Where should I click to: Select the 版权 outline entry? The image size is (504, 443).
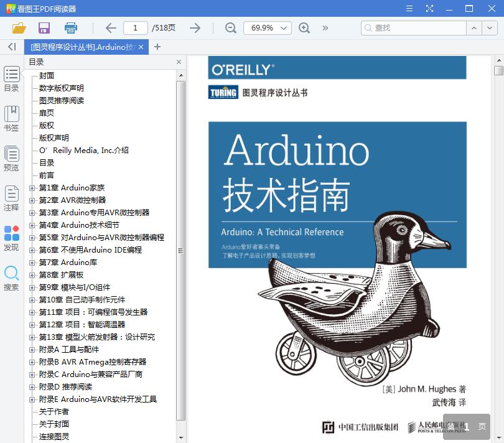tap(47, 126)
